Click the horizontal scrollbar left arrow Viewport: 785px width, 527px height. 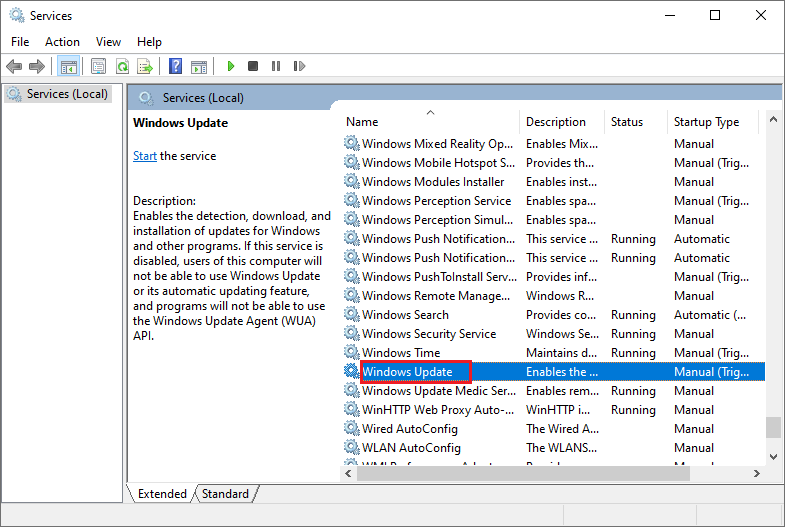348,473
